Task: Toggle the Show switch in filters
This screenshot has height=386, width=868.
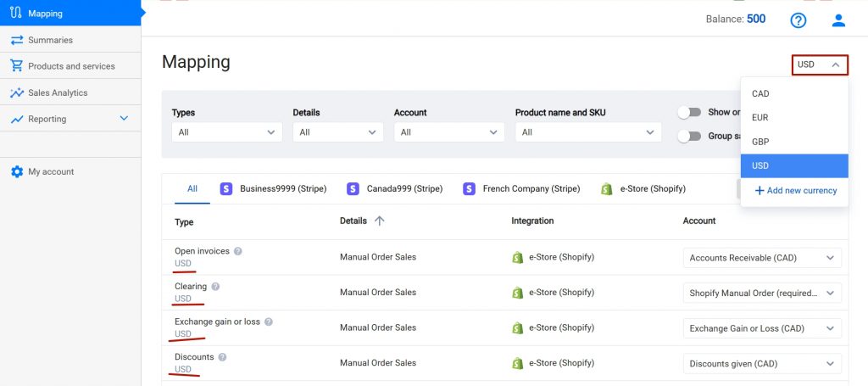Action: click(x=689, y=113)
